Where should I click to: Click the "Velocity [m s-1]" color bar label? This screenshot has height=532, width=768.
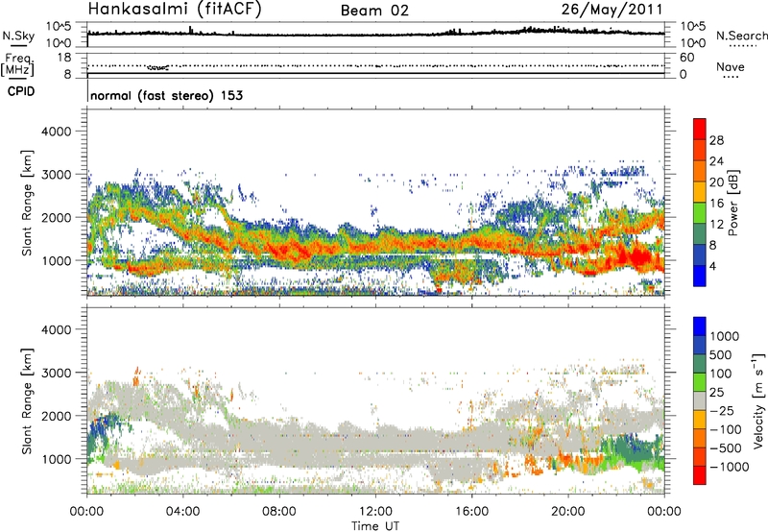click(758, 400)
